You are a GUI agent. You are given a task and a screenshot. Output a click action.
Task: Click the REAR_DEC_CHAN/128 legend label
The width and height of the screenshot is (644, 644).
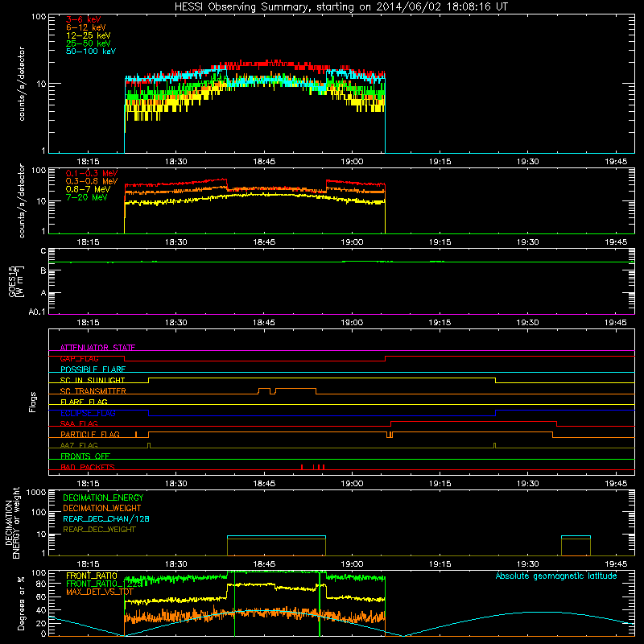point(106,518)
